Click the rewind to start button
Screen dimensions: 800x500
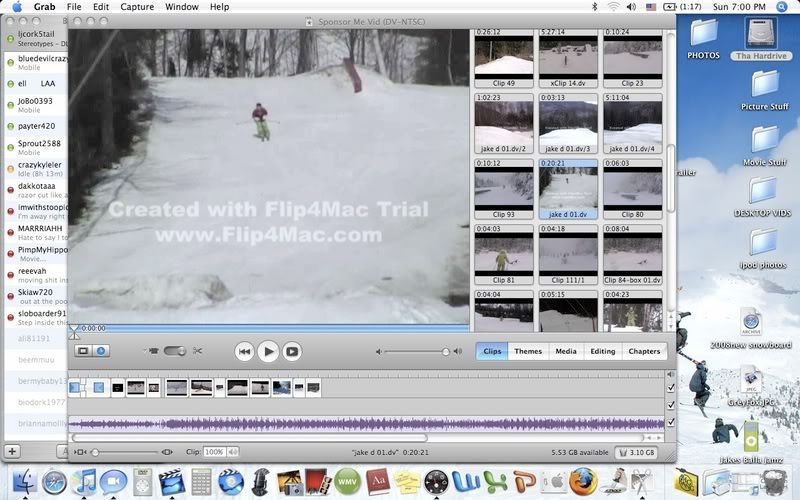(x=244, y=351)
